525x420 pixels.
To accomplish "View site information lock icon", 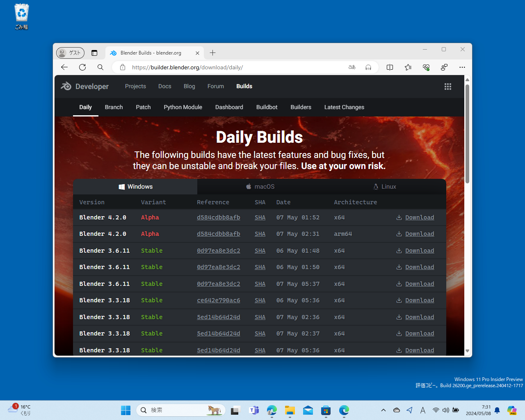I will pyautogui.click(x=123, y=67).
